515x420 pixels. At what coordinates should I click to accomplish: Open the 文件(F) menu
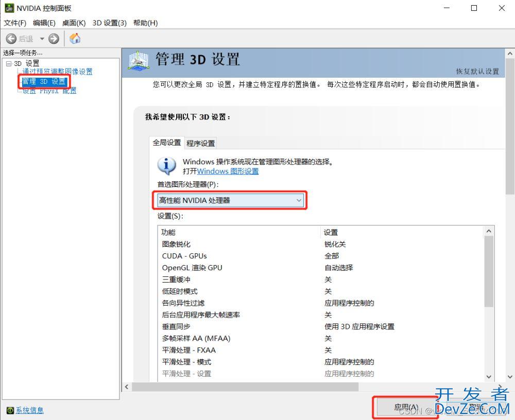click(x=15, y=23)
